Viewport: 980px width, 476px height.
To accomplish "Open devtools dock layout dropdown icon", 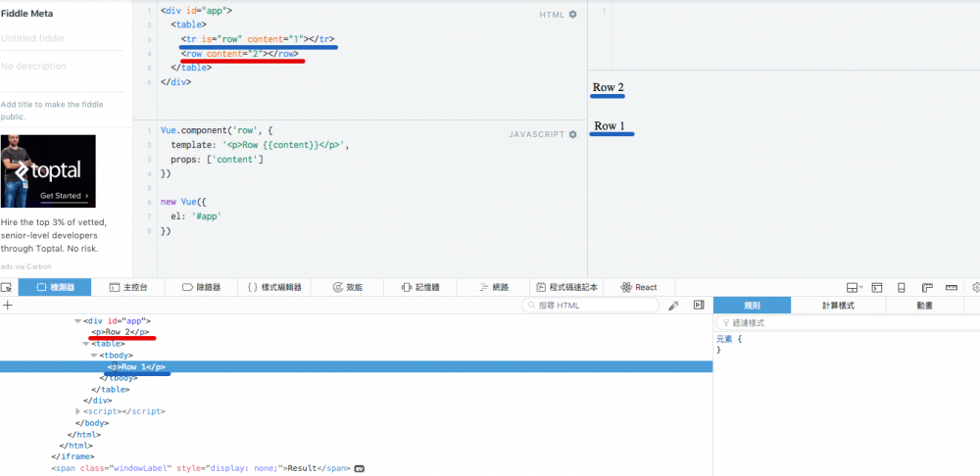I will (x=854, y=287).
